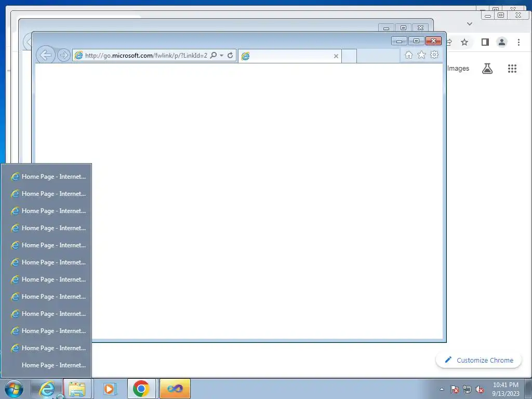Switch to Chrome via taskbar icon

[x=141, y=389]
